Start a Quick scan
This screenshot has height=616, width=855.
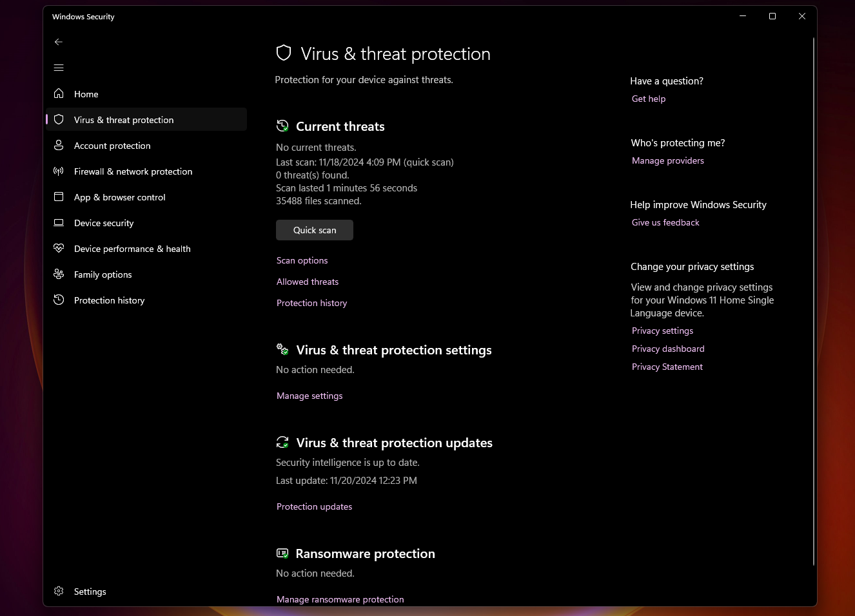[x=315, y=230]
